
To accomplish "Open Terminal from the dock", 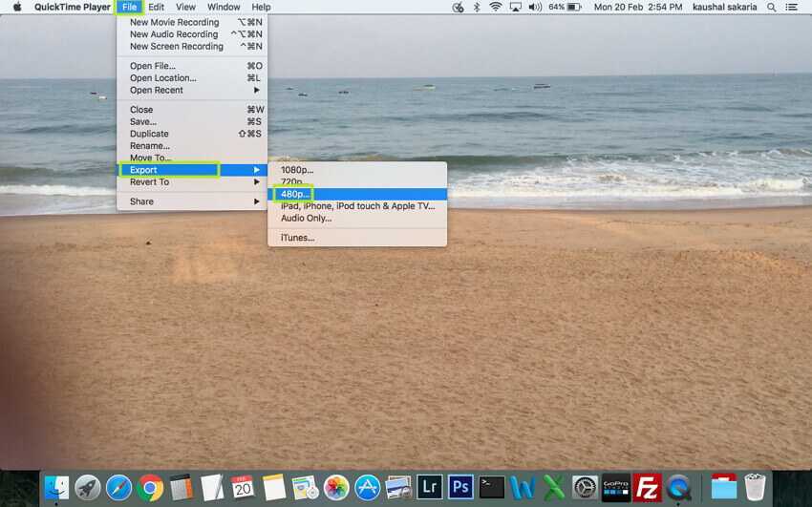I will pyautogui.click(x=492, y=488).
